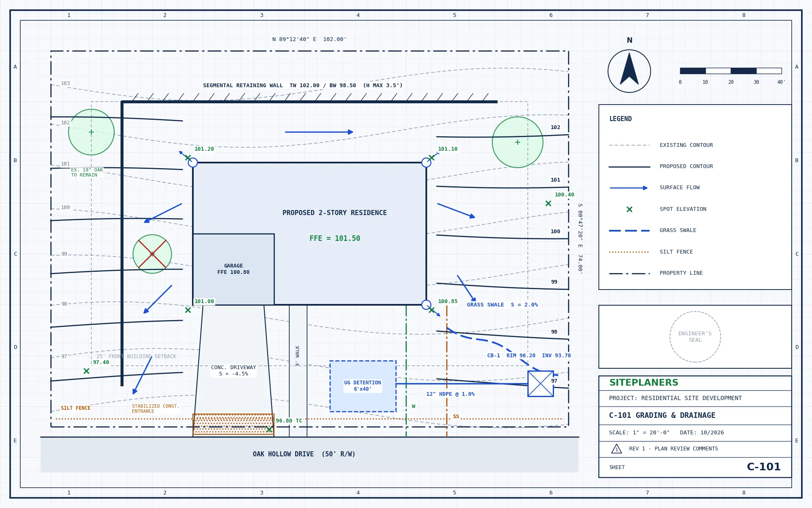Select the stabilized construction entrance hatch
This screenshot has width=812, height=508.
233,424
